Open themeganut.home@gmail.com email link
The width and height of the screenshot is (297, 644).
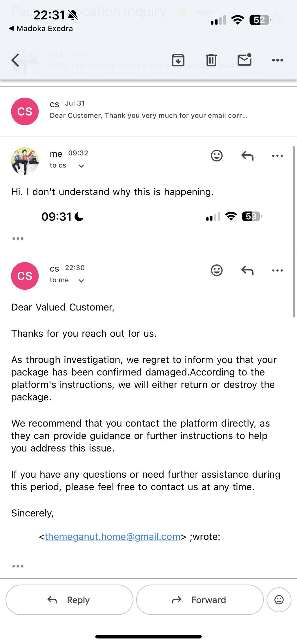[113, 537]
